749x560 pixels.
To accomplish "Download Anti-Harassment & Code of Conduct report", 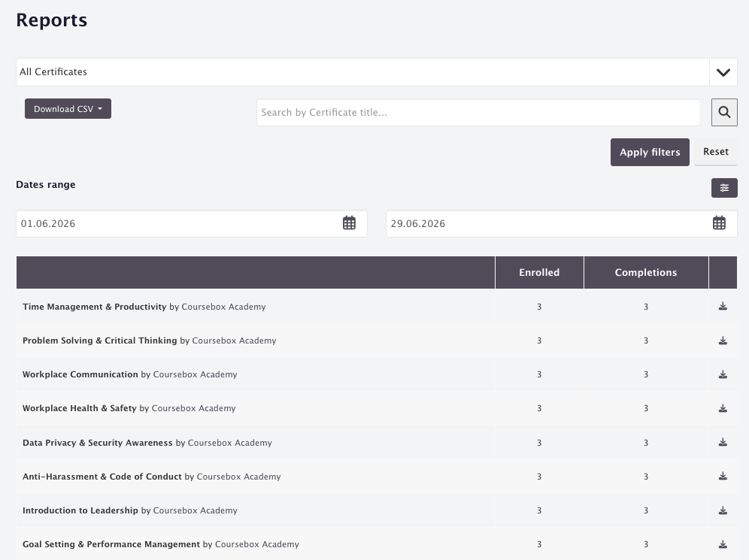I will tap(723, 477).
